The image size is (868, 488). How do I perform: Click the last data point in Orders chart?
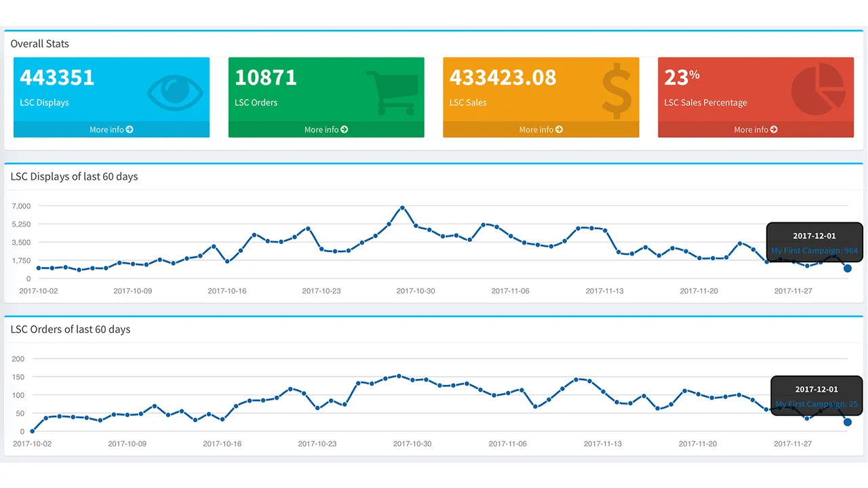tap(848, 422)
